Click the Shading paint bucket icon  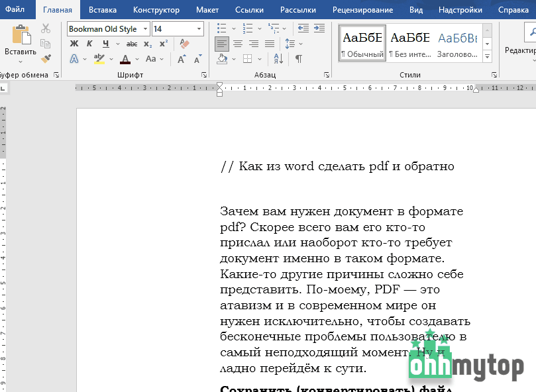222,59
